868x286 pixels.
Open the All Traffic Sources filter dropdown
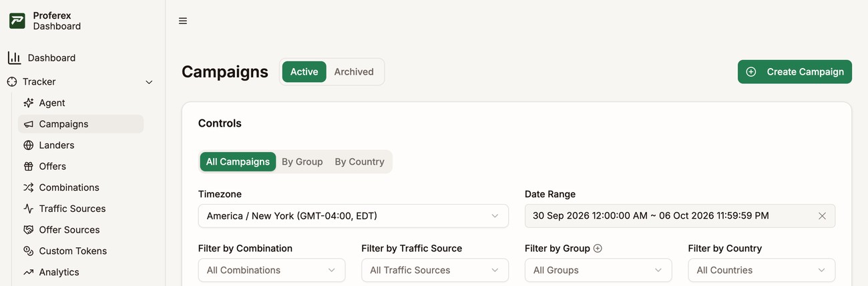pyautogui.click(x=435, y=270)
